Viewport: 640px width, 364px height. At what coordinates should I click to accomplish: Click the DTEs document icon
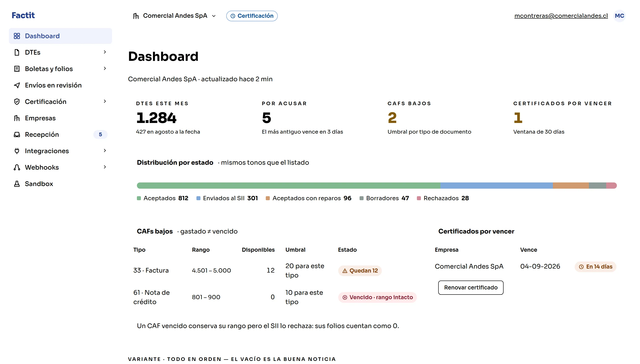pyautogui.click(x=17, y=52)
